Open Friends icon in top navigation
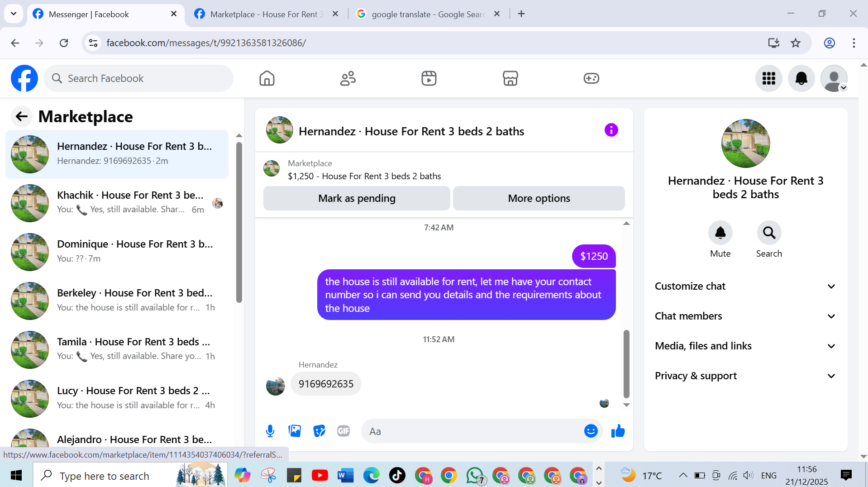The width and height of the screenshot is (868, 487). click(348, 78)
